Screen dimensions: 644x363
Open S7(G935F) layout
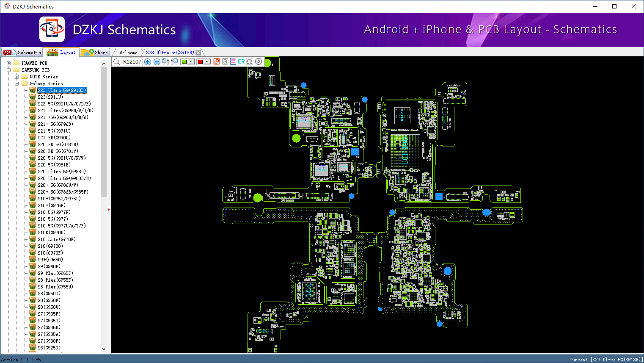(49, 314)
